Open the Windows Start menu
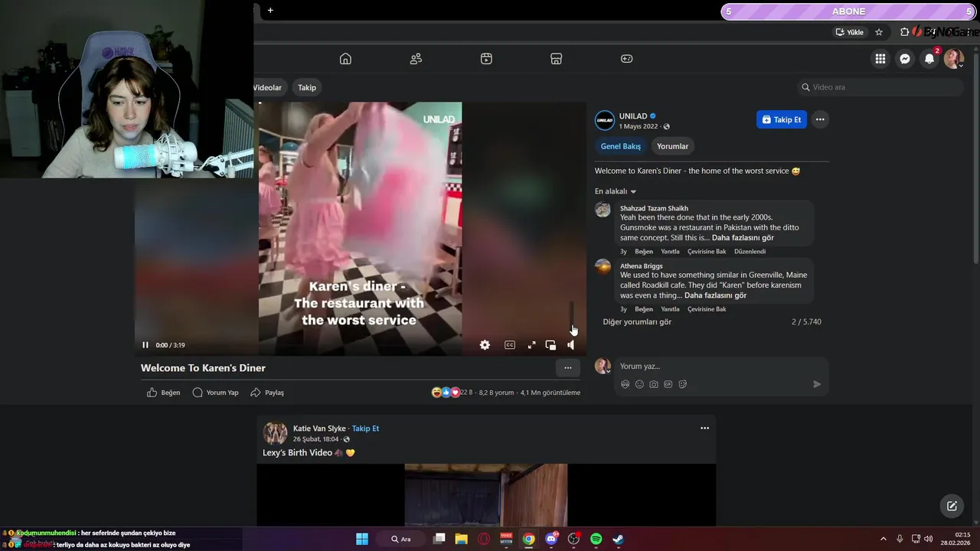980x551 pixels. coord(362,539)
